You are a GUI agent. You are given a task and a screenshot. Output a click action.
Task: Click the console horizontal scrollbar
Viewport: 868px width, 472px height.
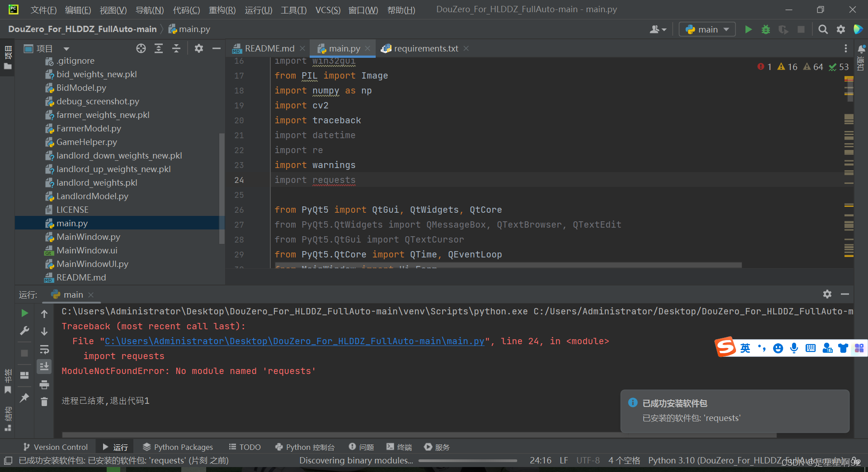point(419,435)
